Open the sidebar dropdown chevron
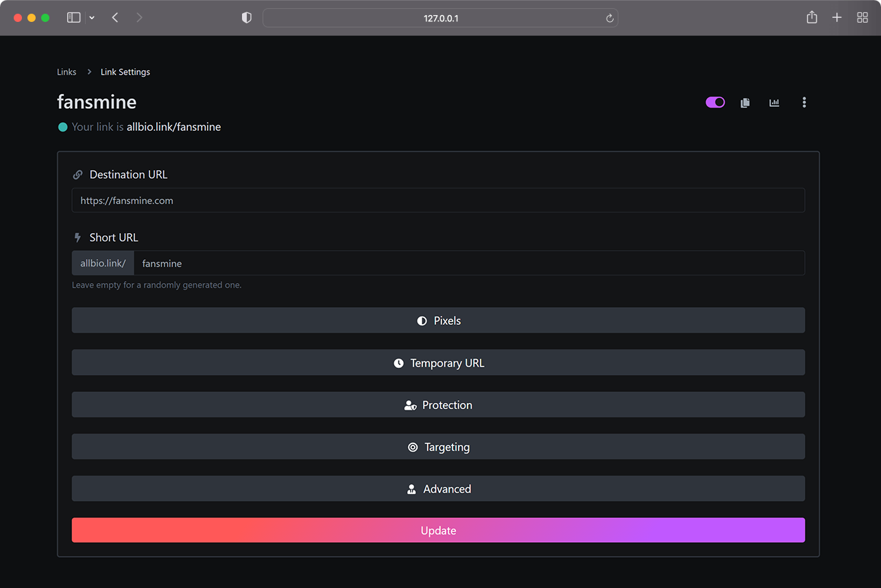Image resolution: width=881 pixels, height=588 pixels. pos(92,18)
